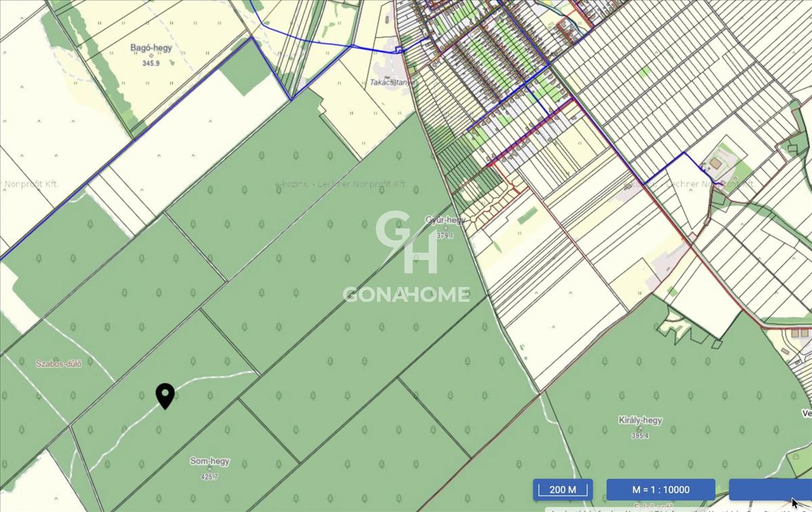
Task: Click the 200 M scale bar
Action: [x=562, y=490]
